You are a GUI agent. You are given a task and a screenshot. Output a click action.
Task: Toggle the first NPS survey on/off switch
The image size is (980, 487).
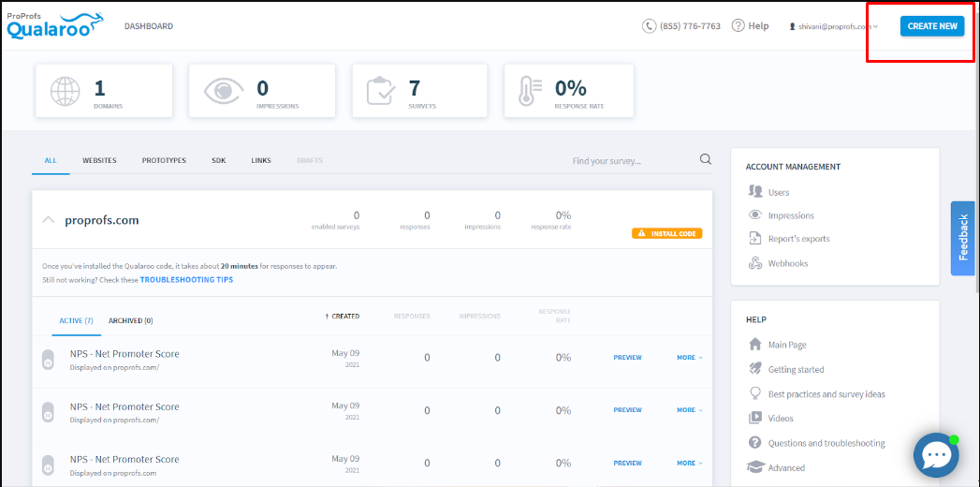(x=48, y=360)
